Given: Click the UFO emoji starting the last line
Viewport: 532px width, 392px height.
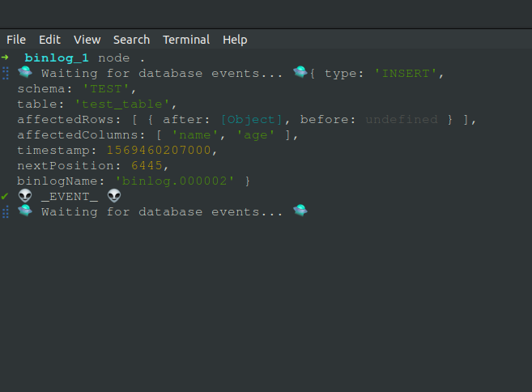Looking at the screenshot, I should pos(25,211).
